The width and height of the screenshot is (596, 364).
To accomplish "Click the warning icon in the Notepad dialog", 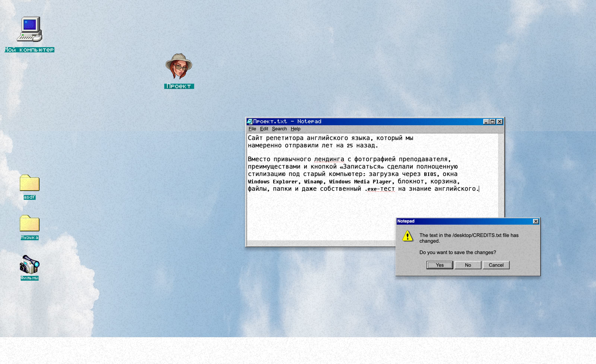I will pos(408,236).
